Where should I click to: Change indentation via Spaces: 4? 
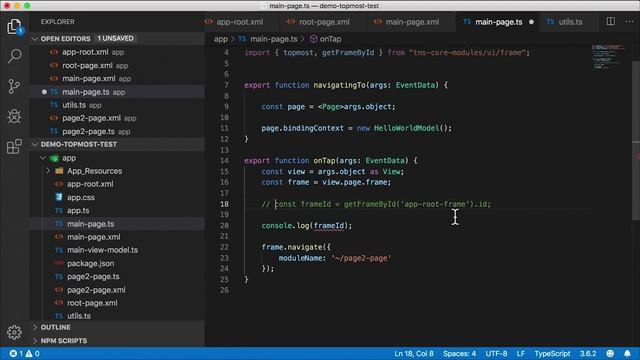[459, 353]
